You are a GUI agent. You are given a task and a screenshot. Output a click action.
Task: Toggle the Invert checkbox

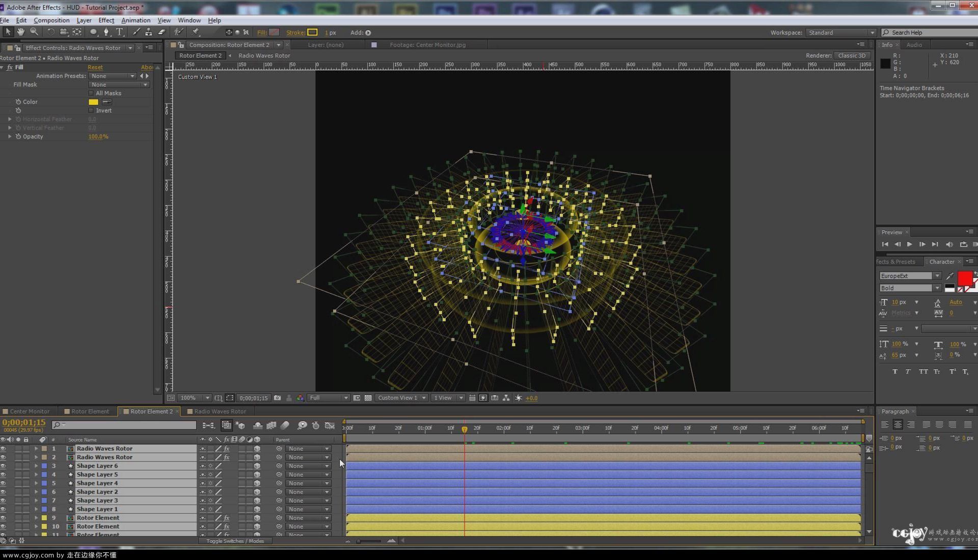(91, 110)
